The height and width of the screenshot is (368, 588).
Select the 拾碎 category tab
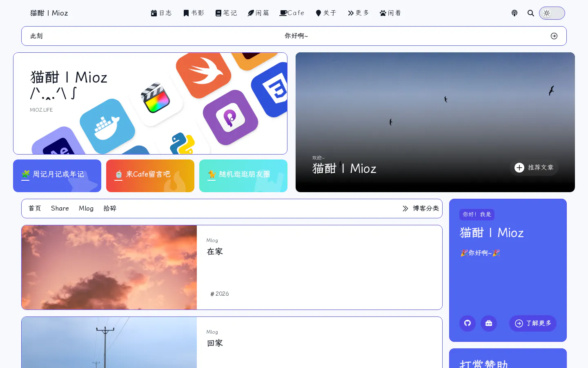[x=110, y=209]
